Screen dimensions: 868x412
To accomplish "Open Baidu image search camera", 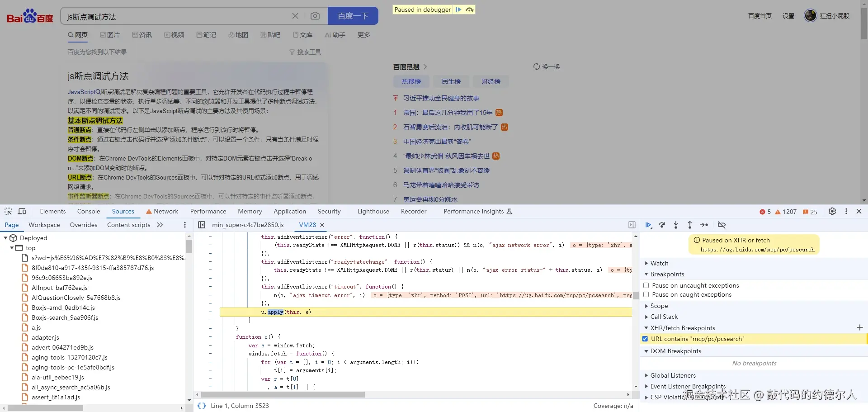I will pyautogui.click(x=315, y=16).
